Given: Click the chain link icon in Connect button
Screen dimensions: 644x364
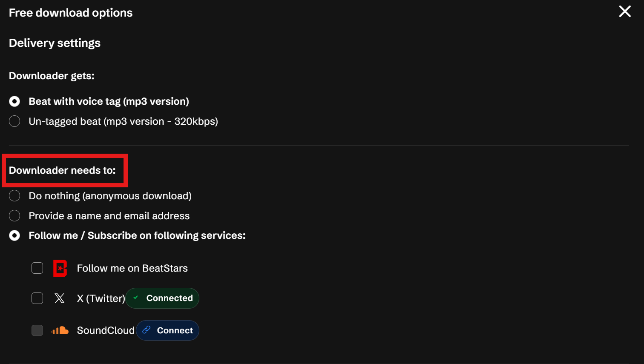Looking at the screenshot, I should coord(147,330).
